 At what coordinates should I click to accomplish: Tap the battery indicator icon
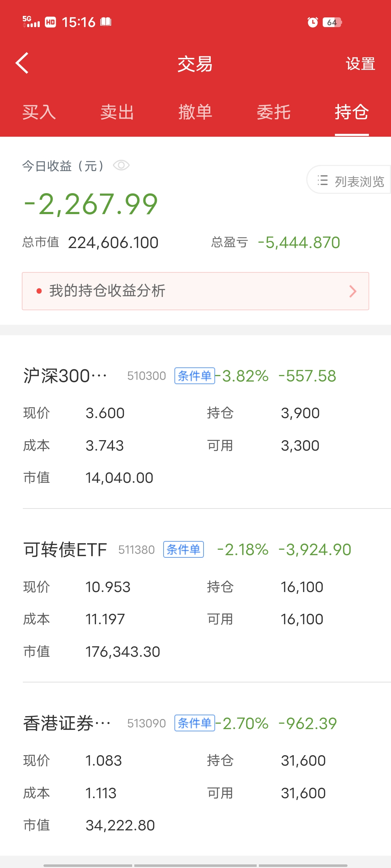coord(332,22)
